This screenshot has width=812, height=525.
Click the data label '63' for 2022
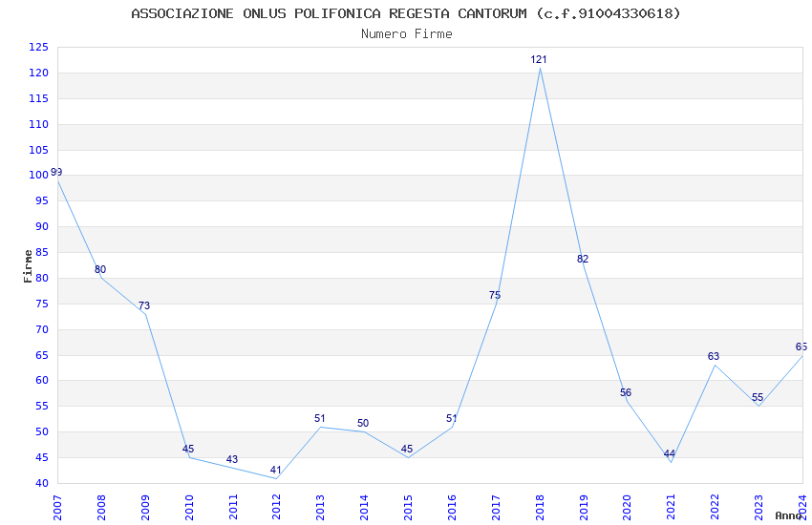pyautogui.click(x=714, y=356)
